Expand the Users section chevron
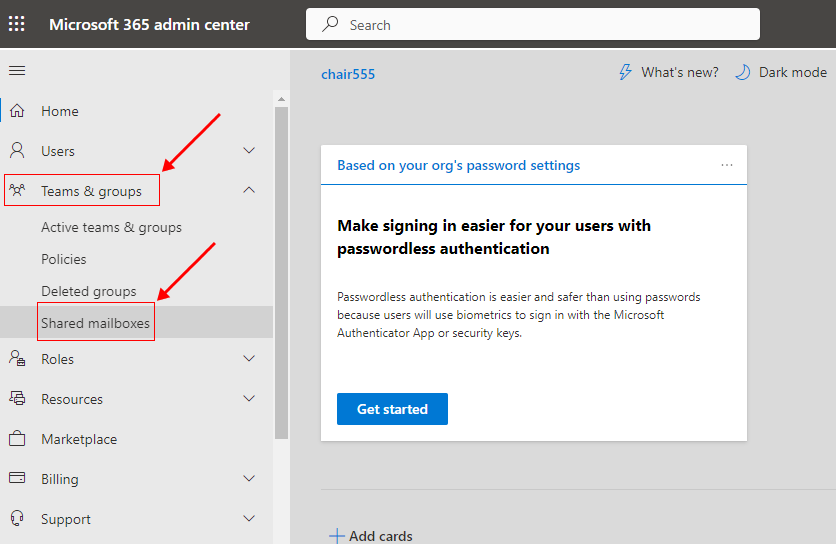The width and height of the screenshot is (836, 544). click(x=249, y=151)
